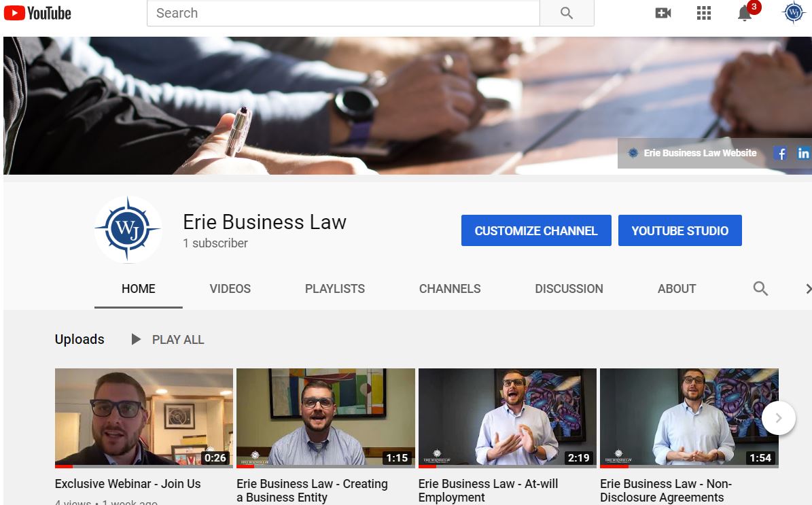
Task: Open the Erie Business Law Website link
Action: click(700, 154)
